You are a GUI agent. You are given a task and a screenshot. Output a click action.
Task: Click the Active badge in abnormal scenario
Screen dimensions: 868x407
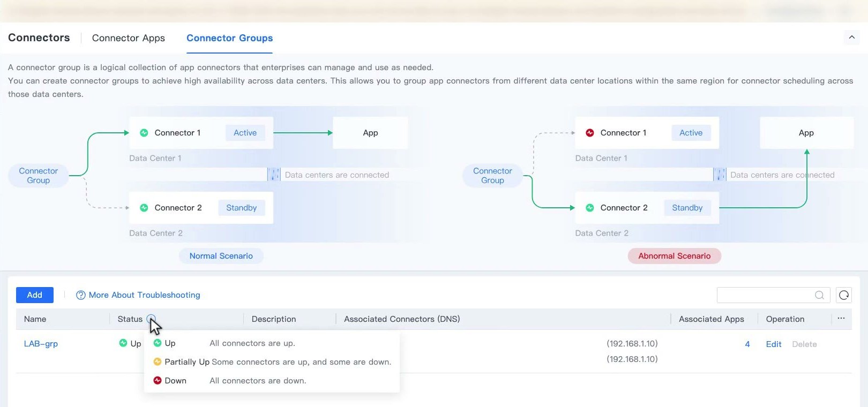tap(691, 133)
